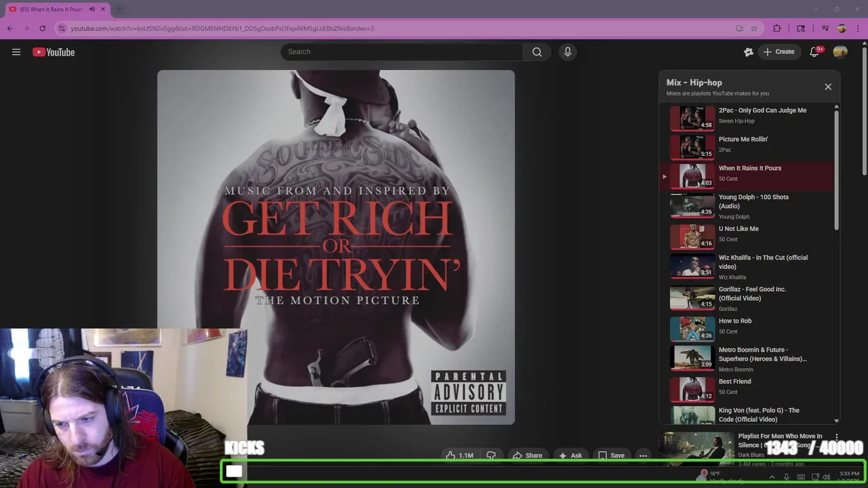
Task: Play Best Friend by 50 Cent
Action: 747,389
